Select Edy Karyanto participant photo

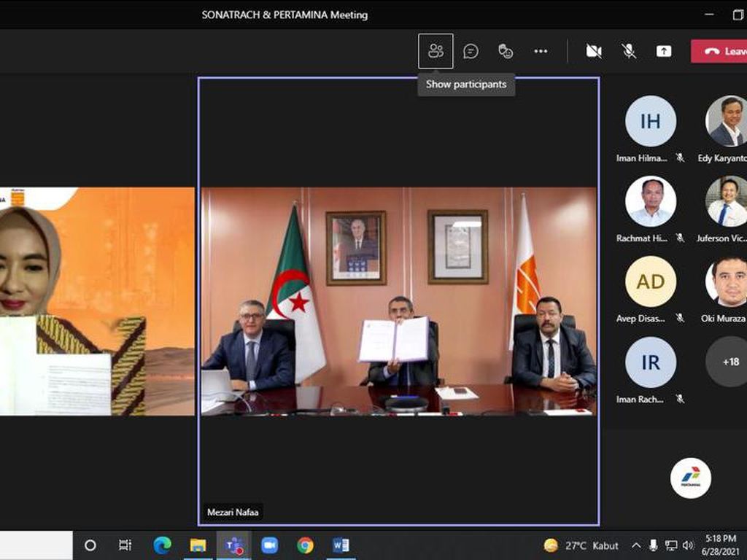click(726, 121)
